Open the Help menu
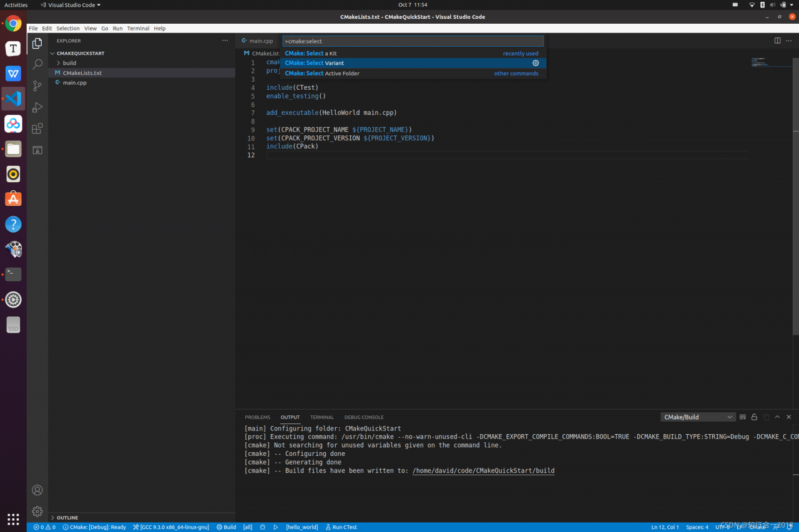The image size is (799, 532). [x=160, y=28]
